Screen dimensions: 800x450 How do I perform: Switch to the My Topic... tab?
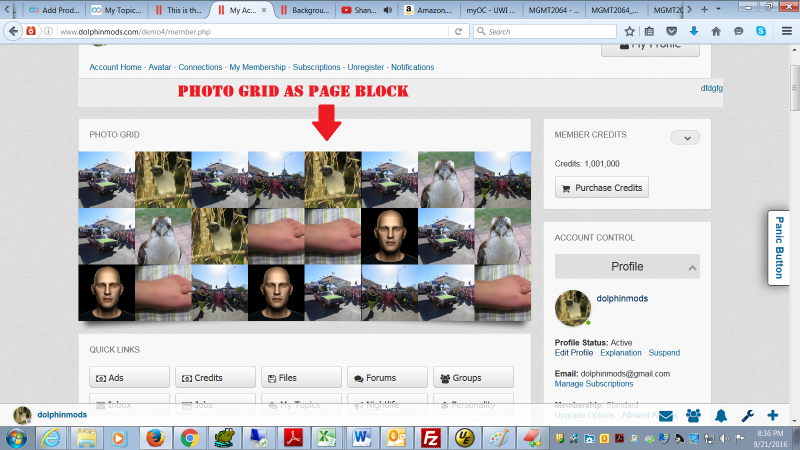tap(117, 10)
